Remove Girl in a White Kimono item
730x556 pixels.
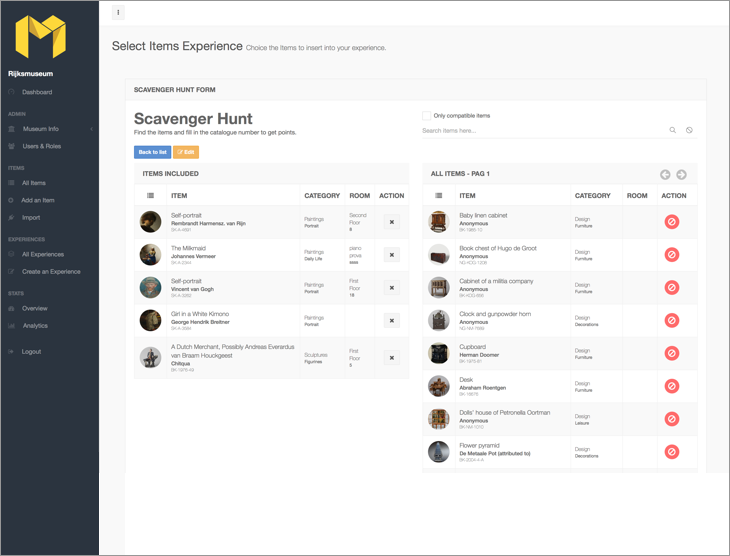(x=392, y=320)
